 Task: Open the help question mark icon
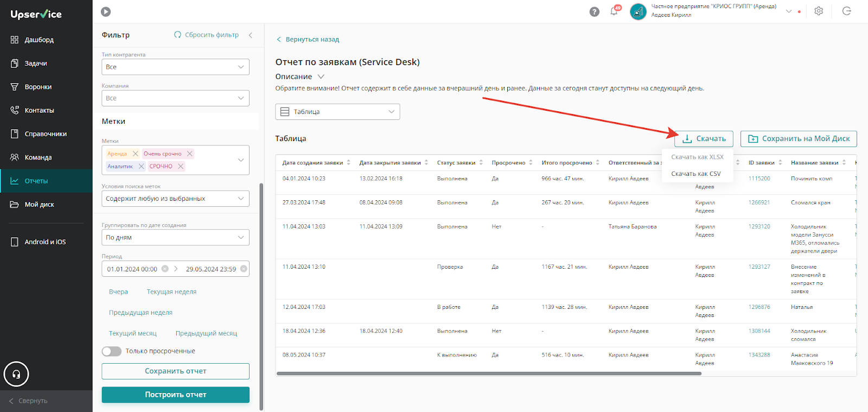pos(595,11)
